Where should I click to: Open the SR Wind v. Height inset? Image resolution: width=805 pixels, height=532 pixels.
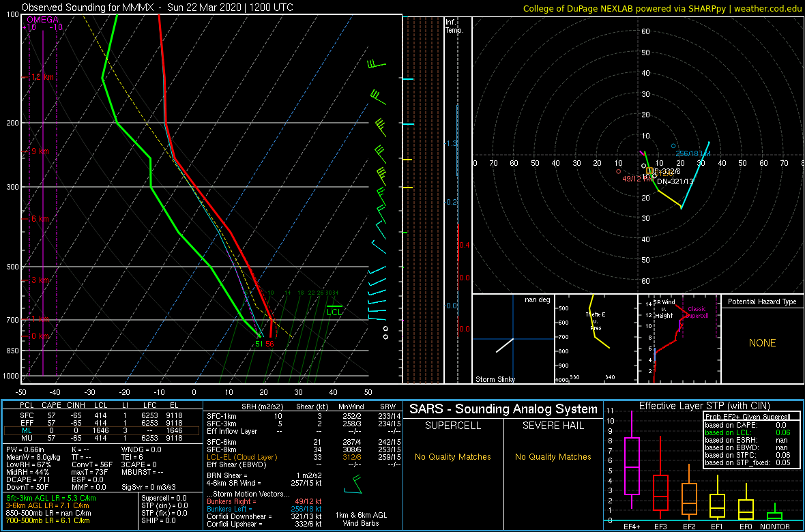point(679,339)
